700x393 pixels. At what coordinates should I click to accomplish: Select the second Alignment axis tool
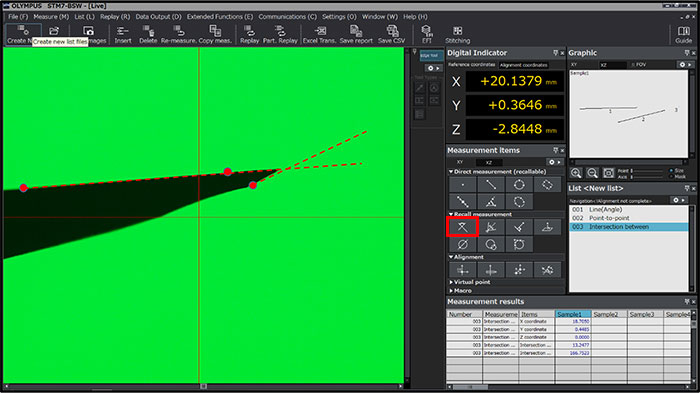point(491,270)
